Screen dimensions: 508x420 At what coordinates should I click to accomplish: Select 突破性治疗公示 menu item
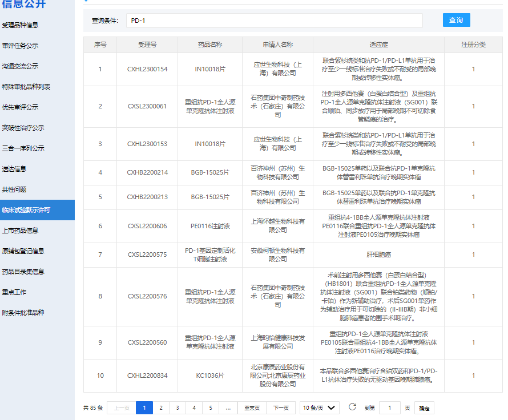pos(23,128)
